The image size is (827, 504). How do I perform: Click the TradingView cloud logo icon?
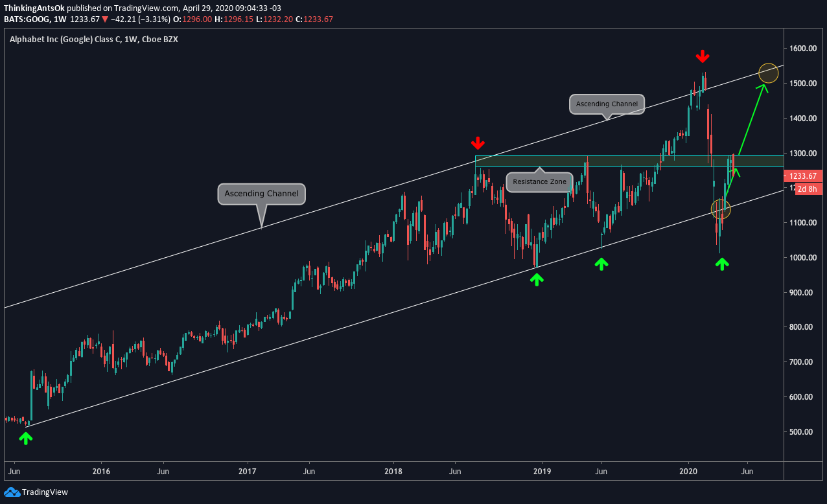click(12, 492)
